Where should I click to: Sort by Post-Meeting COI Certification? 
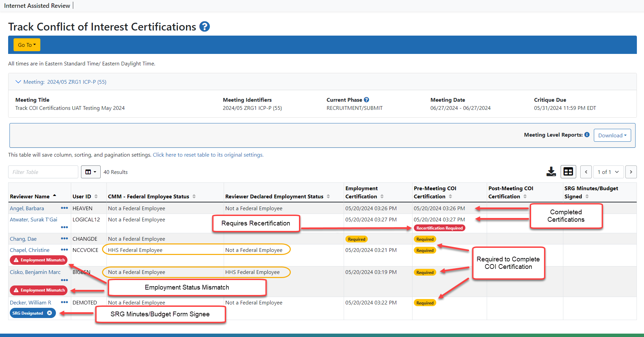pyautogui.click(x=511, y=192)
